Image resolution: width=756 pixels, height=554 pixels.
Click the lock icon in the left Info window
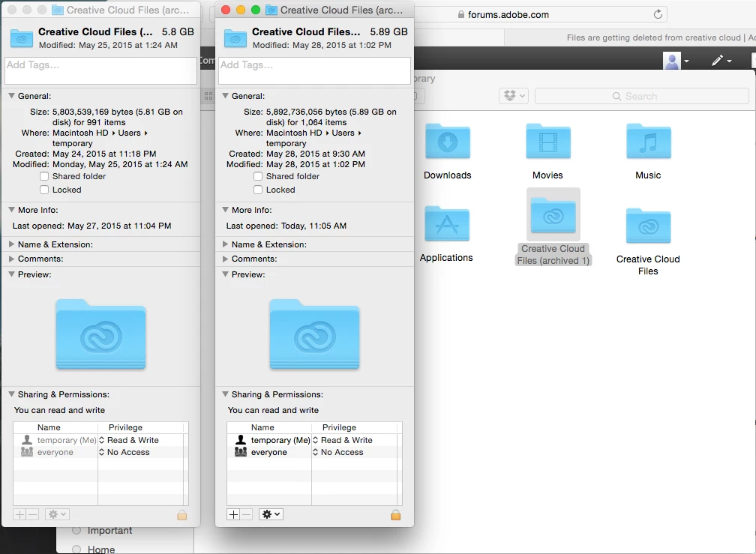coord(181,515)
